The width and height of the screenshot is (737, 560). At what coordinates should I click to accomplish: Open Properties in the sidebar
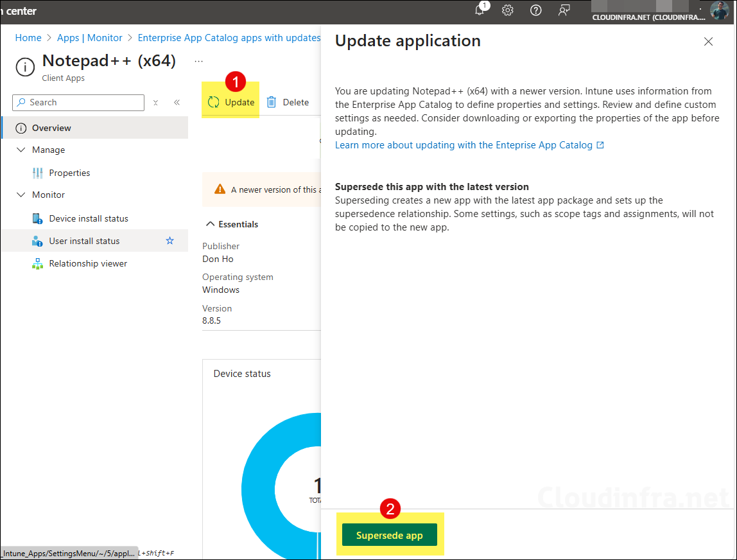[69, 173]
